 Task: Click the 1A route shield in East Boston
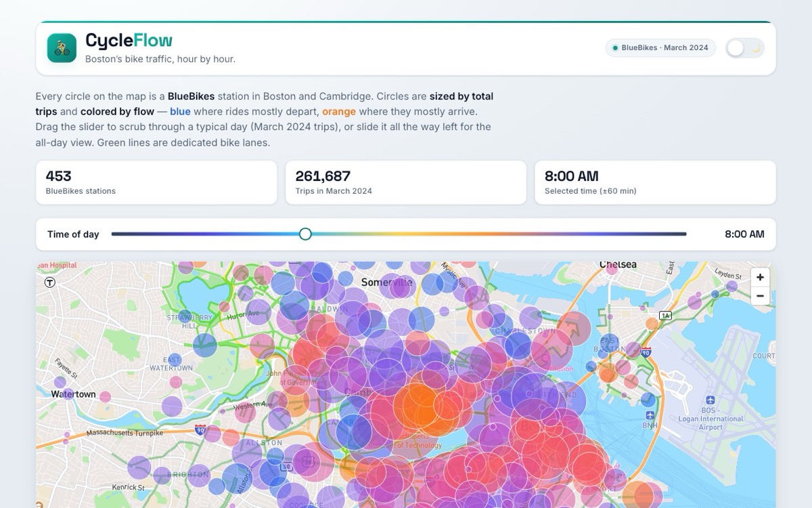pyautogui.click(x=665, y=316)
